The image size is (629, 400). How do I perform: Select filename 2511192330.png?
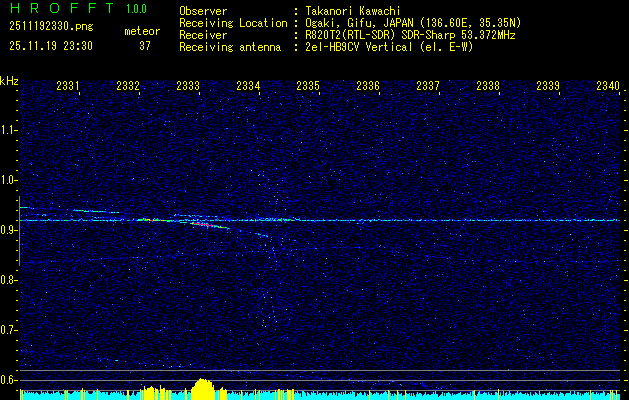click(51, 26)
